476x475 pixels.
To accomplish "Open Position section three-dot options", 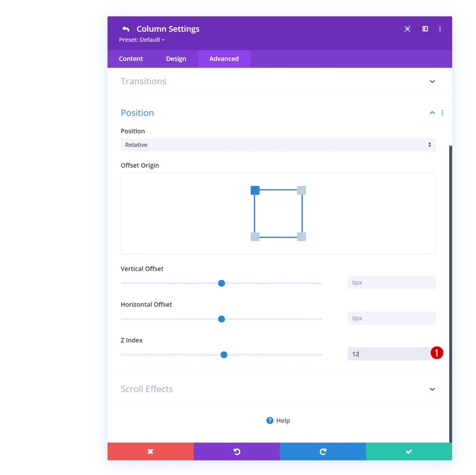I will [442, 113].
